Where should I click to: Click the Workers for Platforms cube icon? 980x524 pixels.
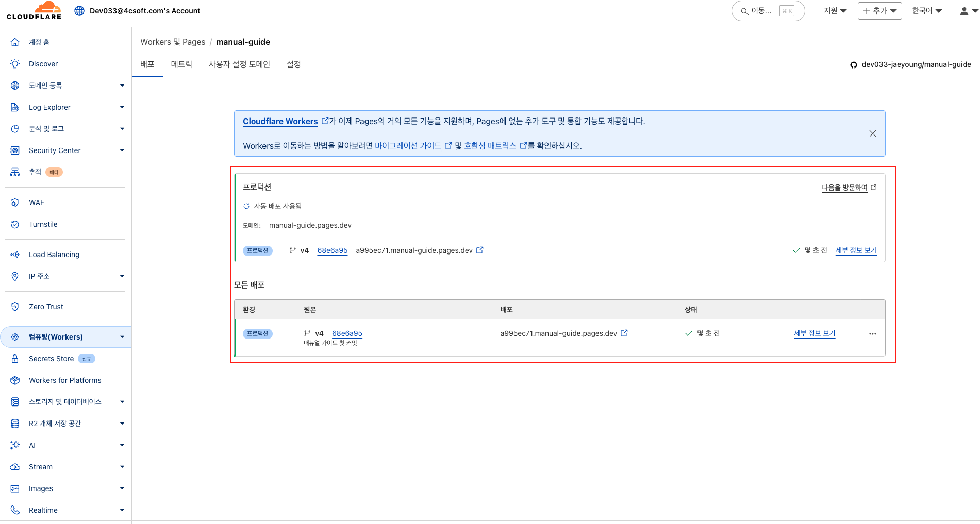tap(15, 380)
